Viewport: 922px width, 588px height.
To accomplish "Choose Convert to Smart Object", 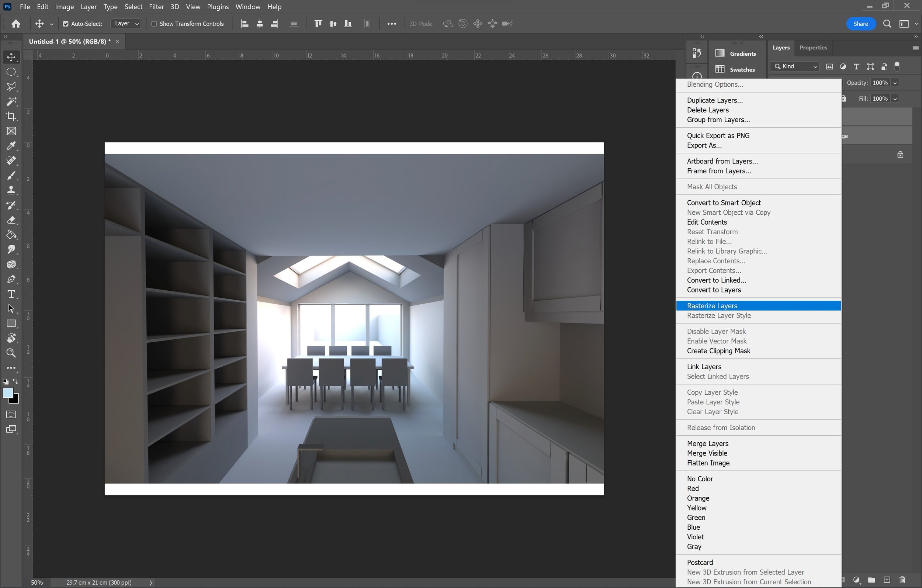I will [758, 203].
